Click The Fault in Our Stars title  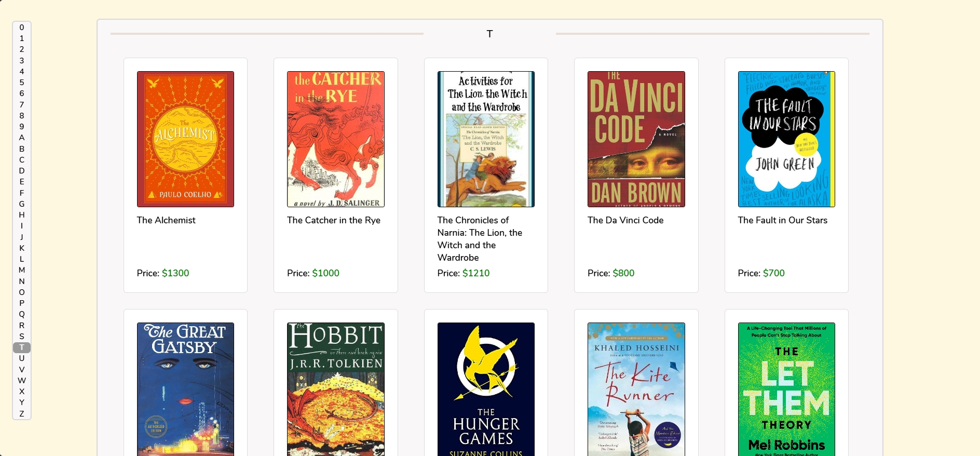pos(782,220)
